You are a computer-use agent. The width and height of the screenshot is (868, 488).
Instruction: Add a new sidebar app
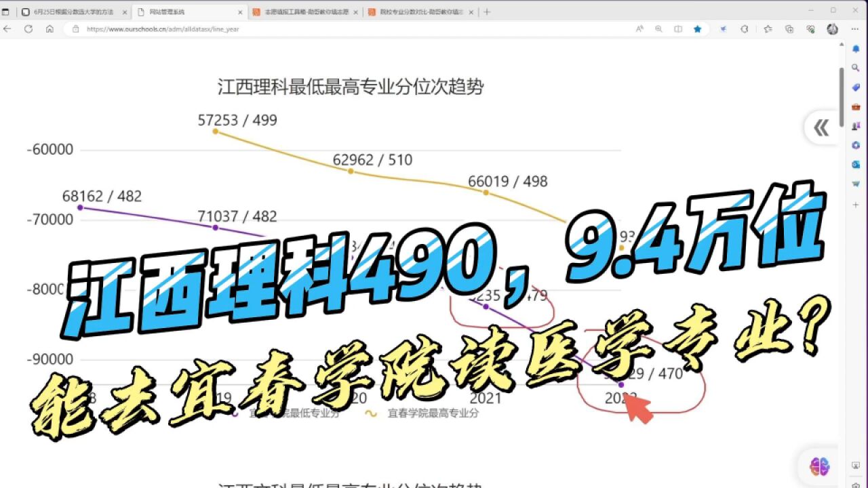pos(856,203)
